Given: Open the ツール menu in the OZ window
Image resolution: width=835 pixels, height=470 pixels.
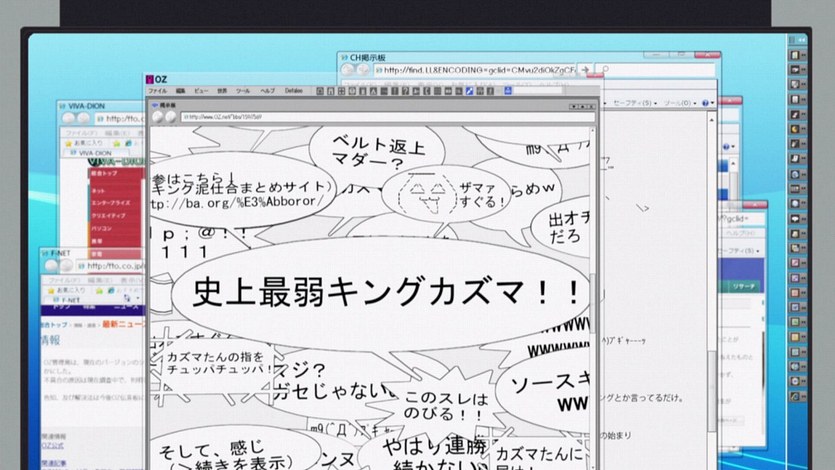Looking at the screenshot, I should (x=242, y=91).
